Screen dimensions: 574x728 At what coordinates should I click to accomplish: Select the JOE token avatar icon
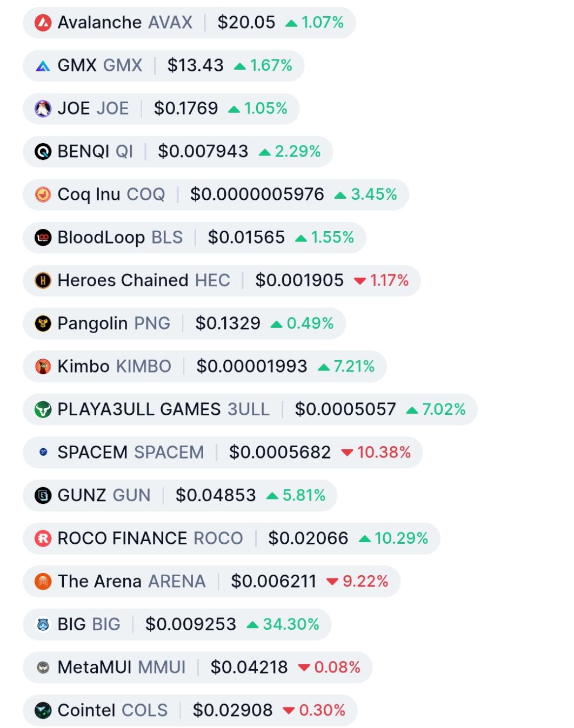click(x=43, y=109)
